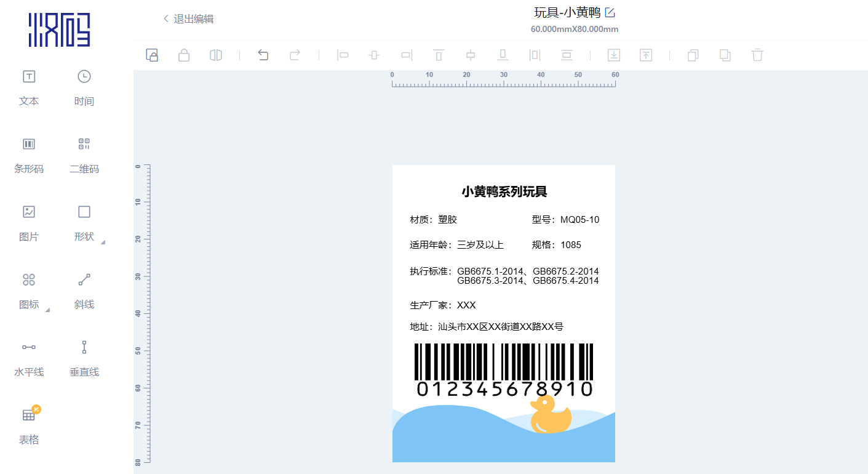Viewport: 868px width, 474px height.
Task: Click the paste icon beside the trash
Action: point(725,55)
